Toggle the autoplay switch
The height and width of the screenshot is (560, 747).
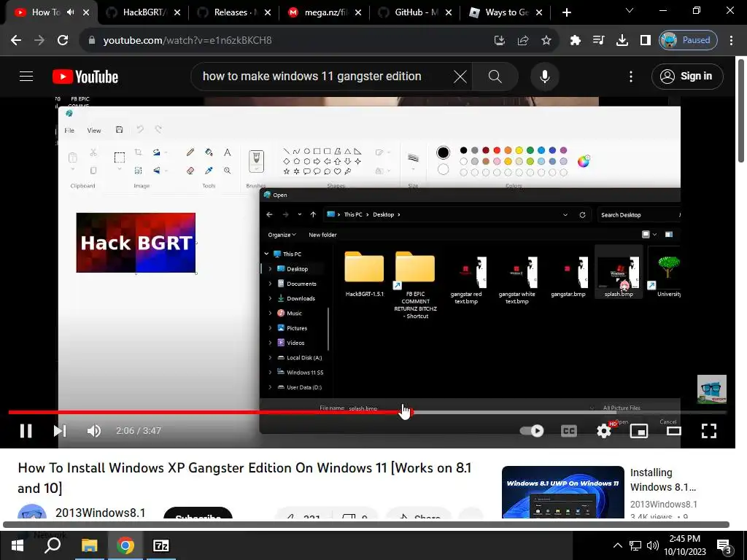532,430
